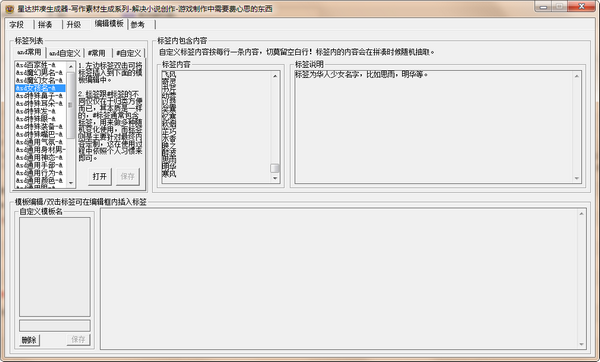Open the #自定义 tag tab
600x362 pixels.
[x=129, y=53]
